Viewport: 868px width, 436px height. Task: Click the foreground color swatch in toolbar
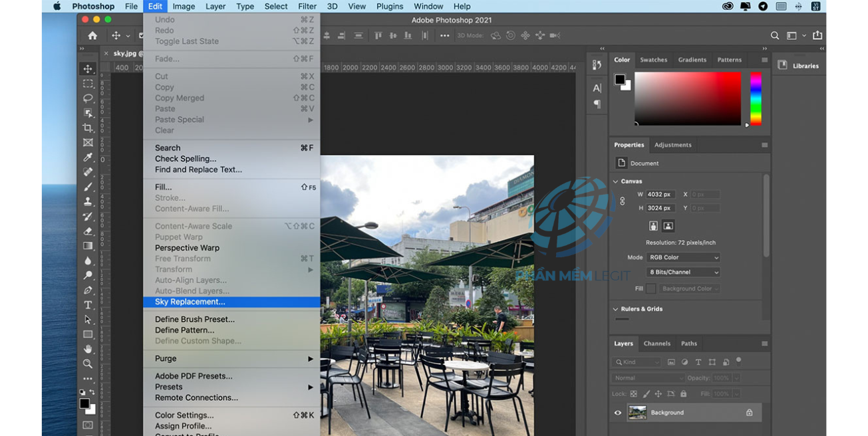pos(84,403)
